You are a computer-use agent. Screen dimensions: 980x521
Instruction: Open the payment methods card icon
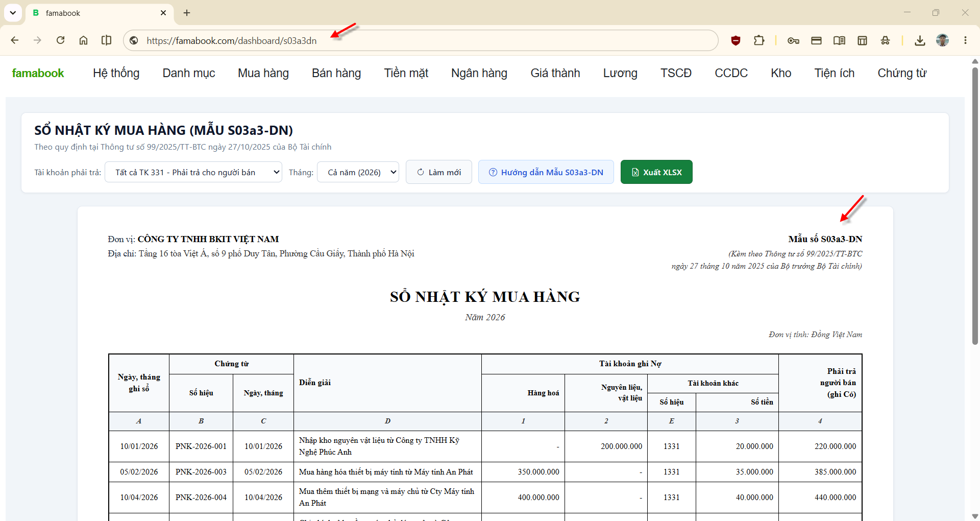(x=816, y=40)
